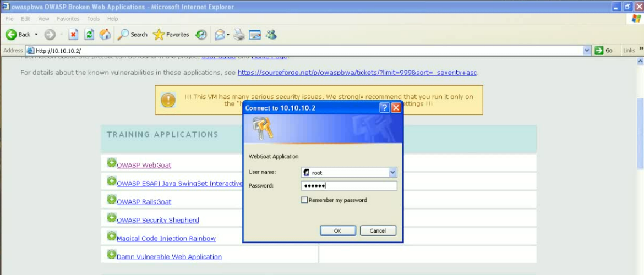Click the page vertical scrollbar thumb
The width and height of the screenshot is (644, 275).
click(640, 134)
